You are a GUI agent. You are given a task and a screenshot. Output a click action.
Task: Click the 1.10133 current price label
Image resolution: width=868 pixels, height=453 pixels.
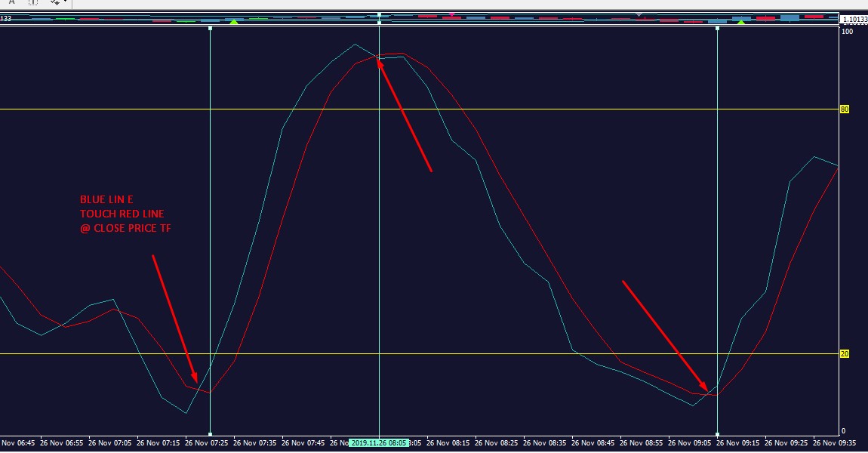pyautogui.click(x=854, y=20)
